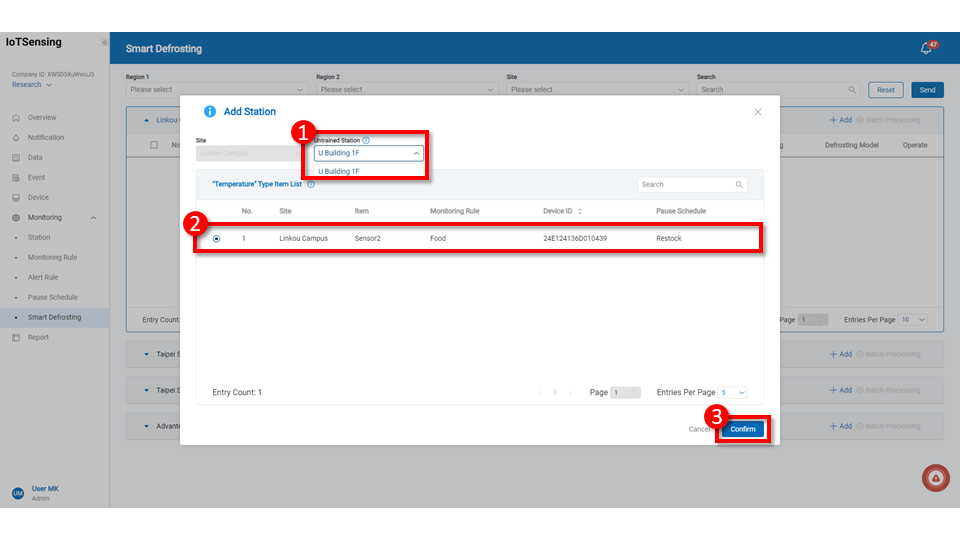Click the Confirm button
960x540 pixels.
pyautogui.click(x=743, y=429)
